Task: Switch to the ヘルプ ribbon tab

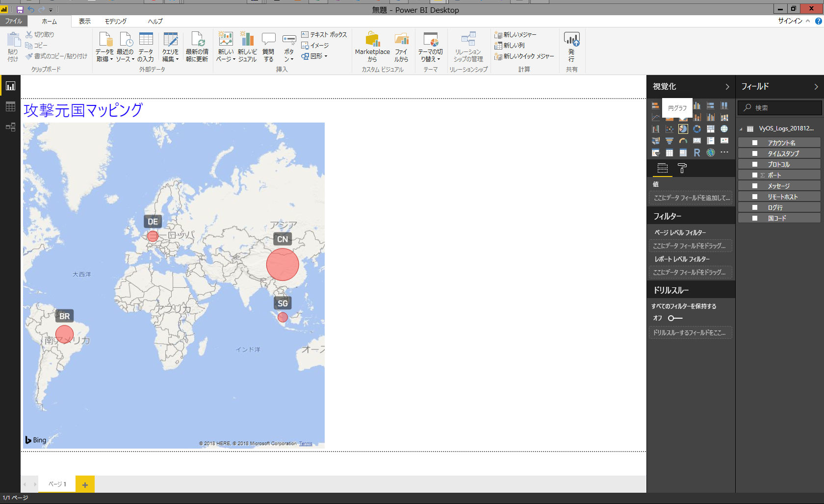Action: pos(155,22)
